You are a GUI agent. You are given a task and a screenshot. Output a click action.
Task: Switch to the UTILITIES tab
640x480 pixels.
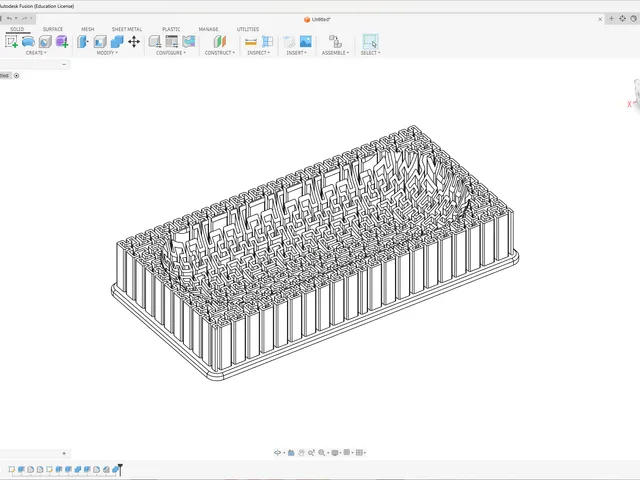248,29
